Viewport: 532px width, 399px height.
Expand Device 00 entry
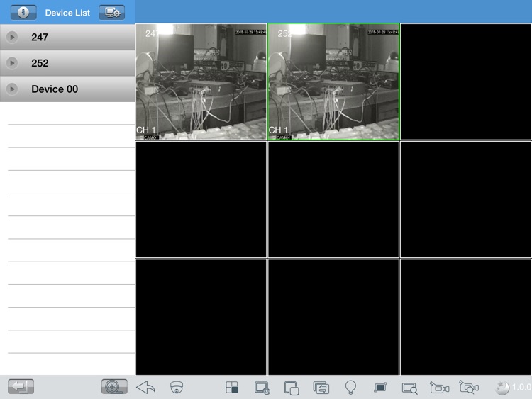(x=12, y=89)
